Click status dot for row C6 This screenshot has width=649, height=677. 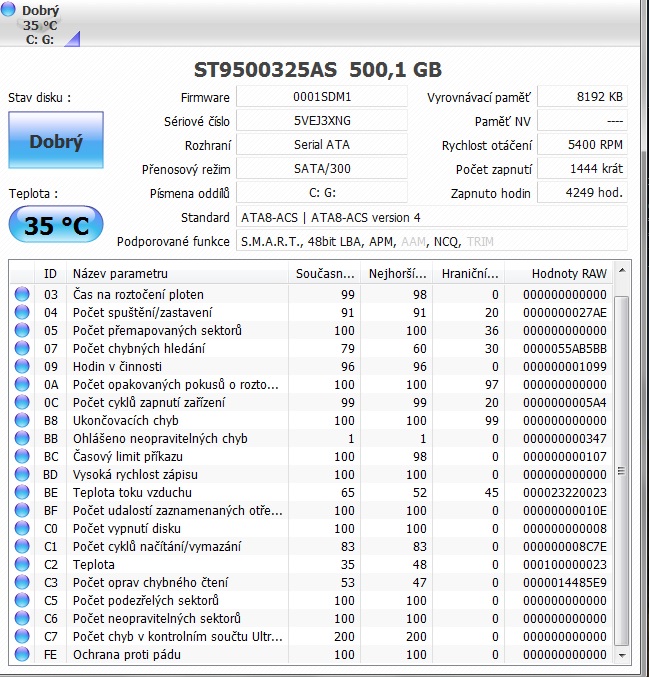(22, 618)
